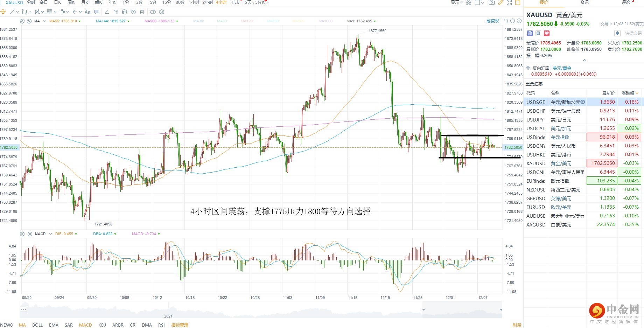This screenshot has height=328, width=644.
Task: Zoom out chart with minus icon
Action: coord(512,21)
